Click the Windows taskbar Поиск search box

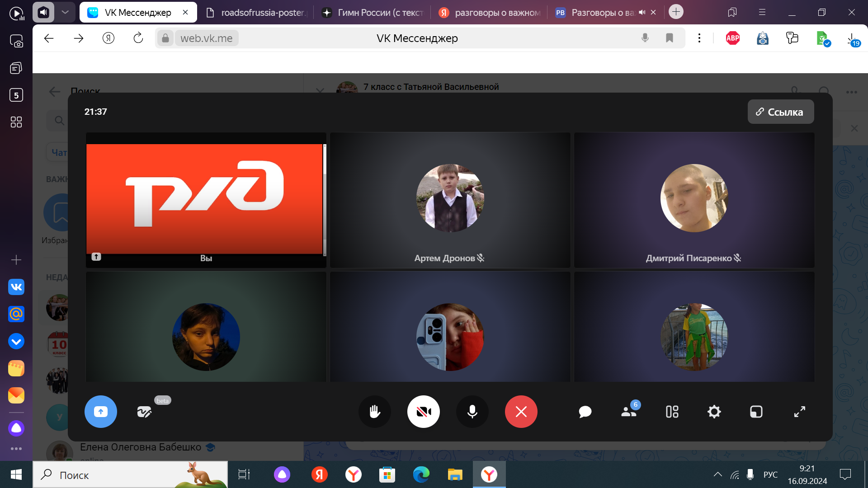coord(130,475)
